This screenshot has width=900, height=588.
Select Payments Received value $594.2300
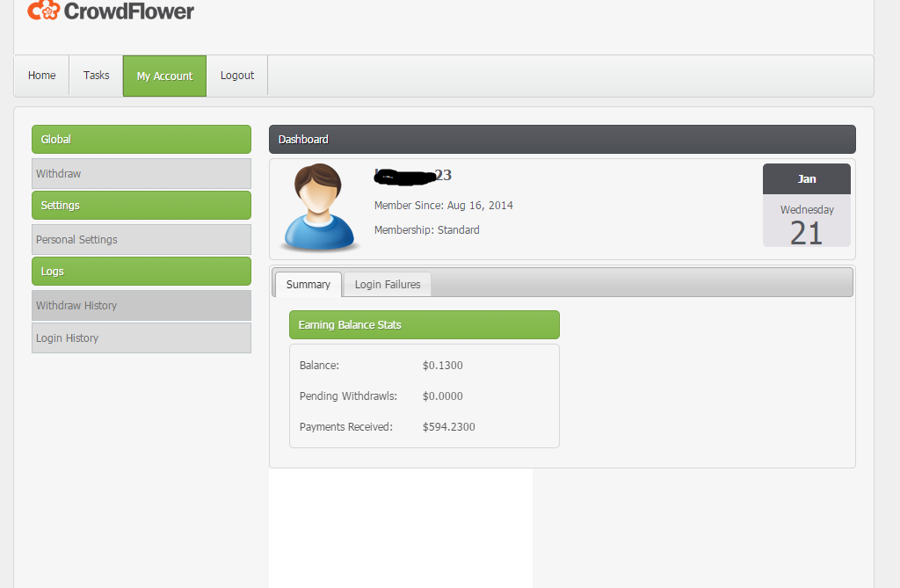[449, 426]
